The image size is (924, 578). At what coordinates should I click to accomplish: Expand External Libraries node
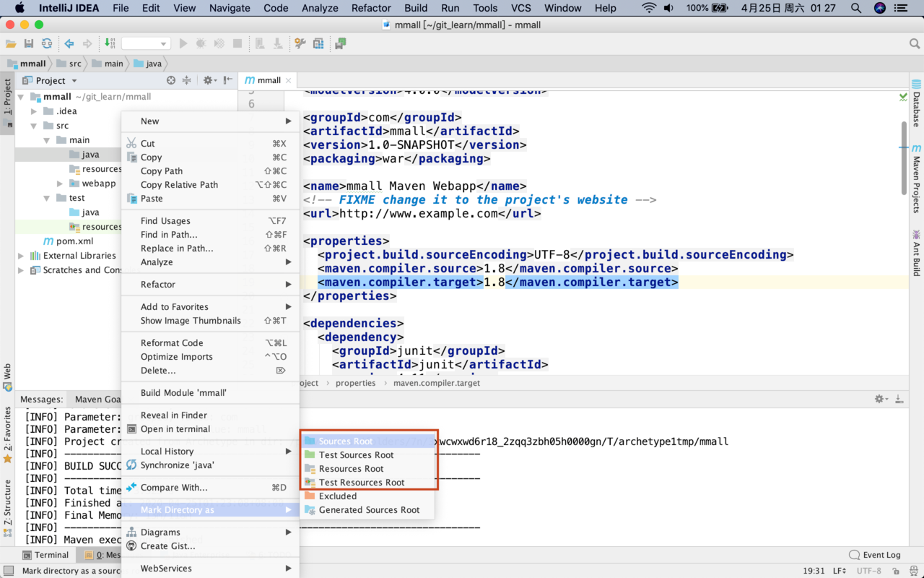(21, 256)
